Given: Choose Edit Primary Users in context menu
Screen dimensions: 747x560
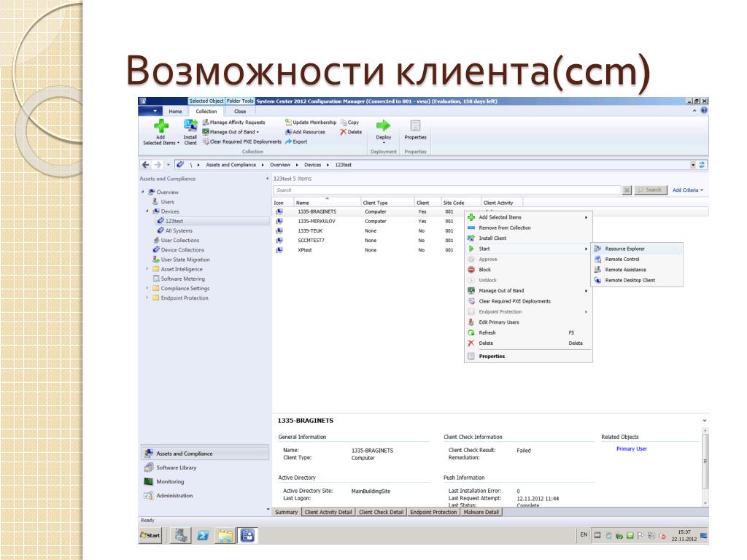Looking at the screenshot, I should click(528, 322).
